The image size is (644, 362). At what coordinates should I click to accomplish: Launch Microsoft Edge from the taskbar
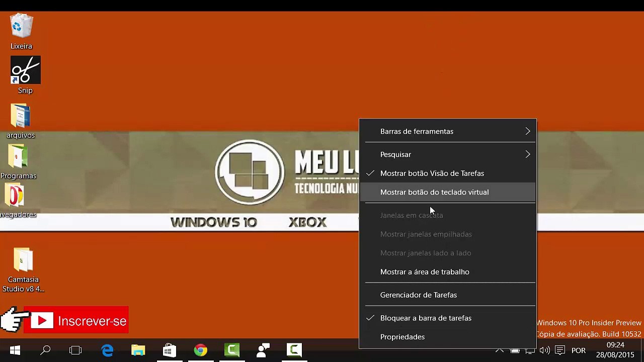tap(107, 350)
